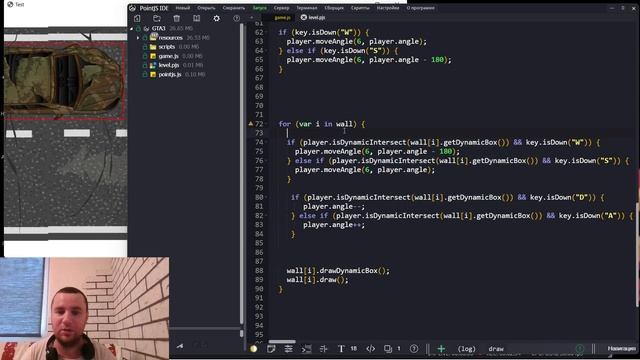
Task: Click the draw button in bottom bar
Action: (496, 349)
